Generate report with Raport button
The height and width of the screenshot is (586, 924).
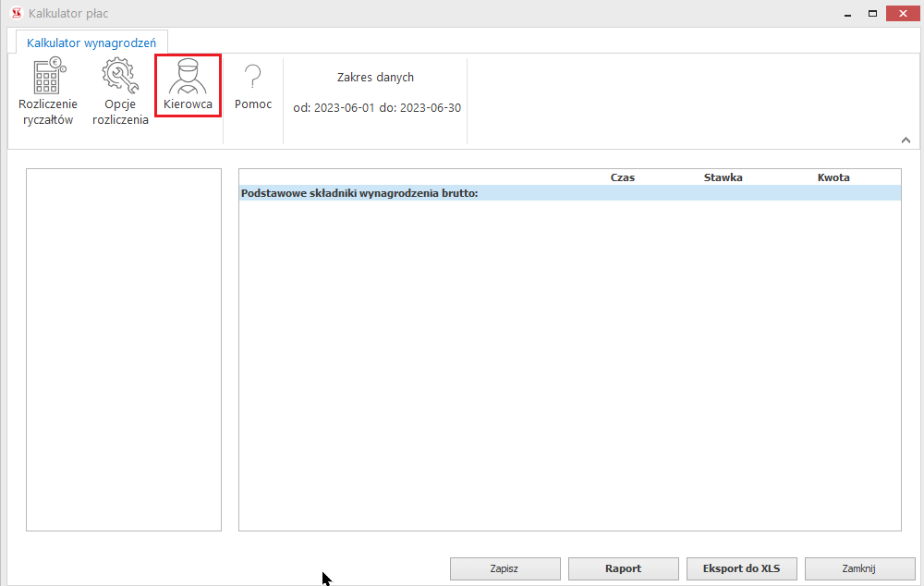pos(623,568)
